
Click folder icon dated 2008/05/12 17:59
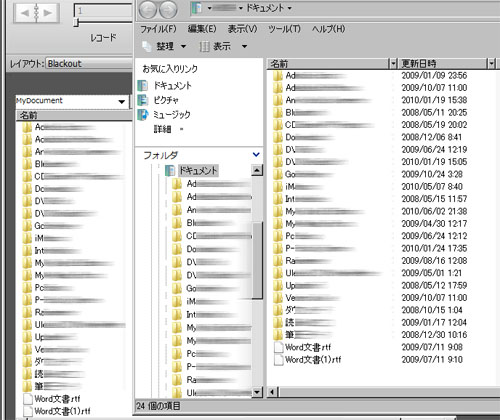(x=278, y=285)
